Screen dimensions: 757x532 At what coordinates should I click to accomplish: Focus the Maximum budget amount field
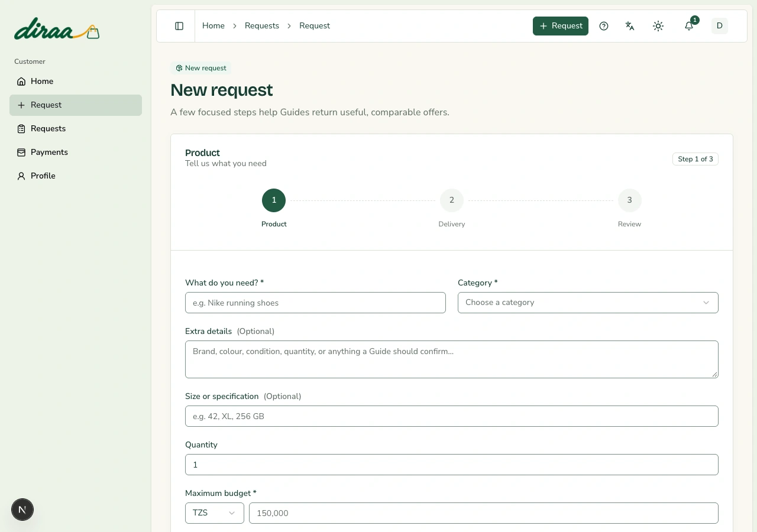(x=484, y=513)
